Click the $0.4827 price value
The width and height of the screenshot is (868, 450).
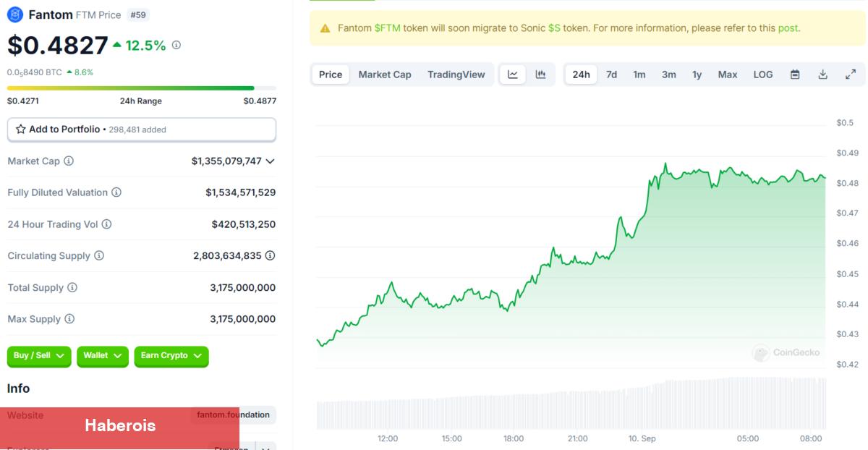[58, 46]
